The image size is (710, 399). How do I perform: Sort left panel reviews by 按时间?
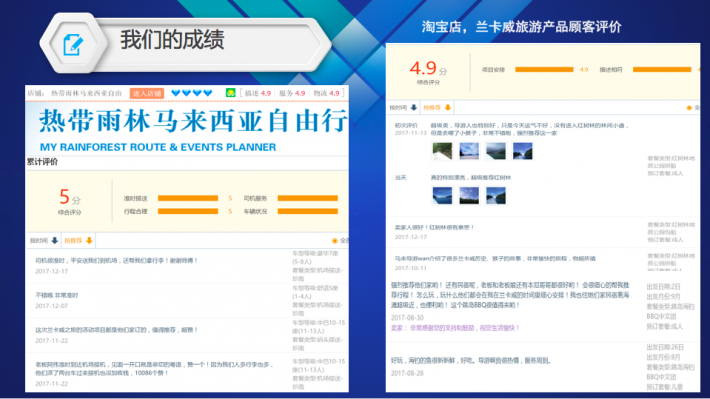[39, 240]
